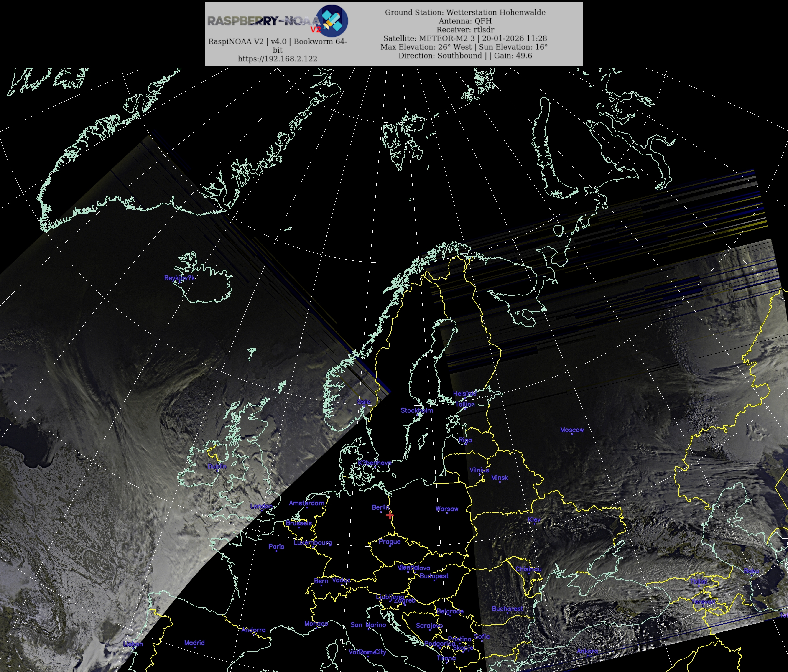Click the red cross ground station marker
Image resolution: width=788 pixels, height=672 pixels.
pos(390,515)
